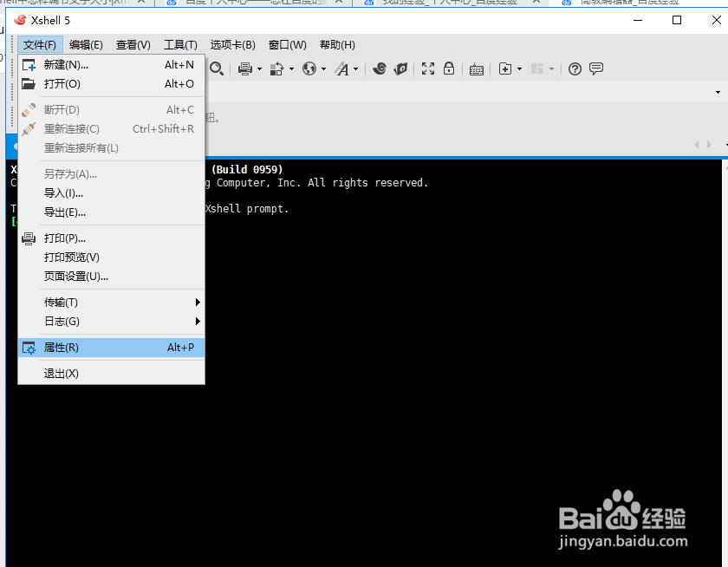This screenshot has width=728, height=567.
Task: Click the globe encoding toolbar icon
Action: click(x=309, y=69)
